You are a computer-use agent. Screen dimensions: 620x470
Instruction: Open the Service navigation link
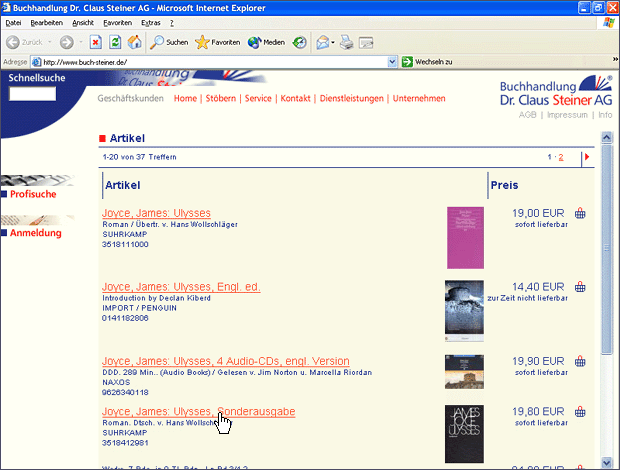(x=258, y=98)
